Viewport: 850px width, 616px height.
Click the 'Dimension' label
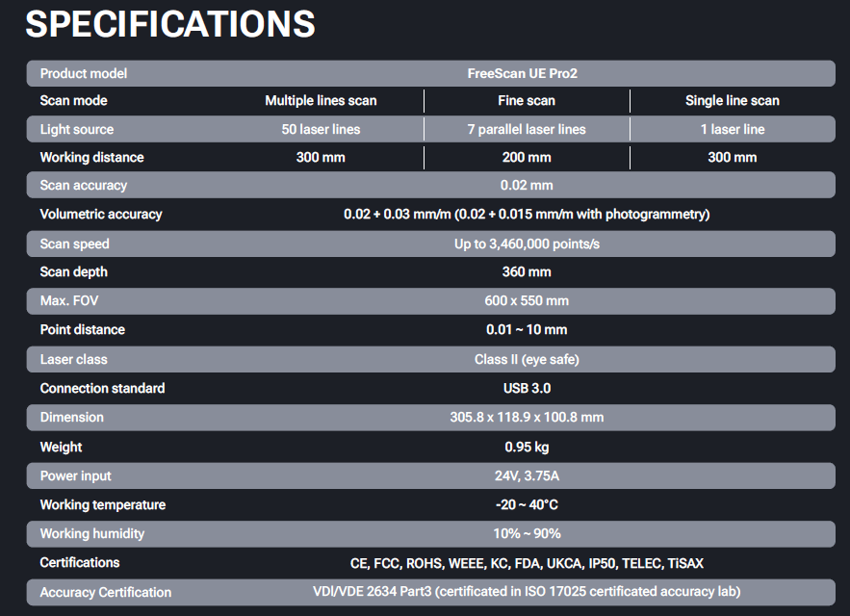[x=71, y=417]
